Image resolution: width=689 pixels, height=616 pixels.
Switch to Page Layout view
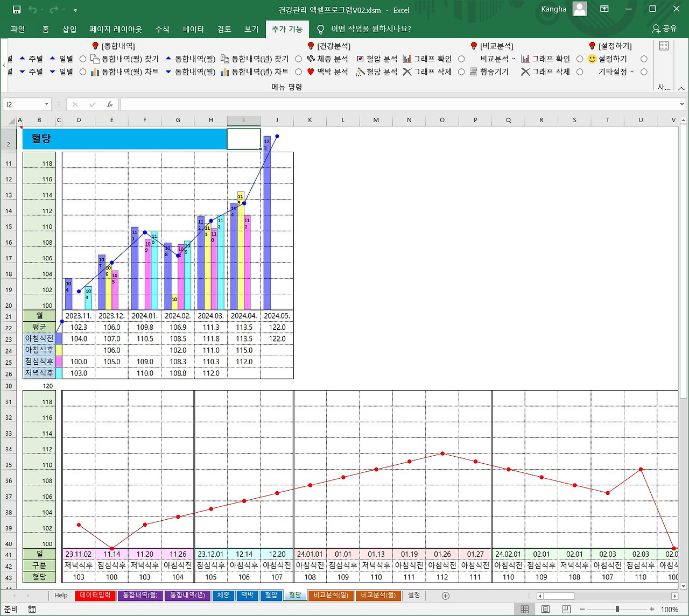(545, 610)
